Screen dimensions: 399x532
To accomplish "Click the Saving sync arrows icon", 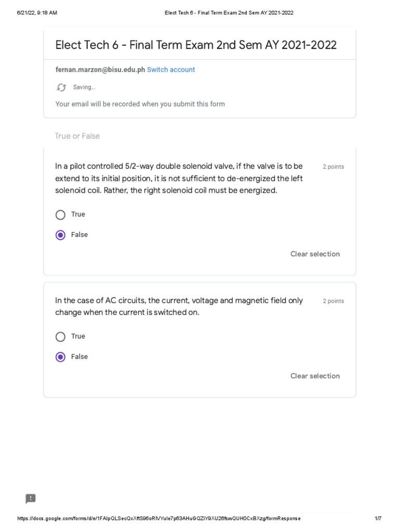I will (61, 87).
